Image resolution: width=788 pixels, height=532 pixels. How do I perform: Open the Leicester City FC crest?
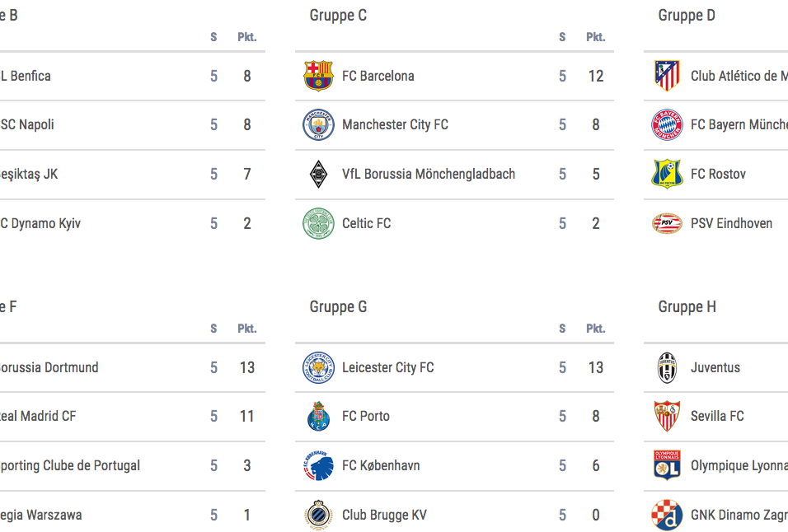pyautogui.click(x=318, y=367)
